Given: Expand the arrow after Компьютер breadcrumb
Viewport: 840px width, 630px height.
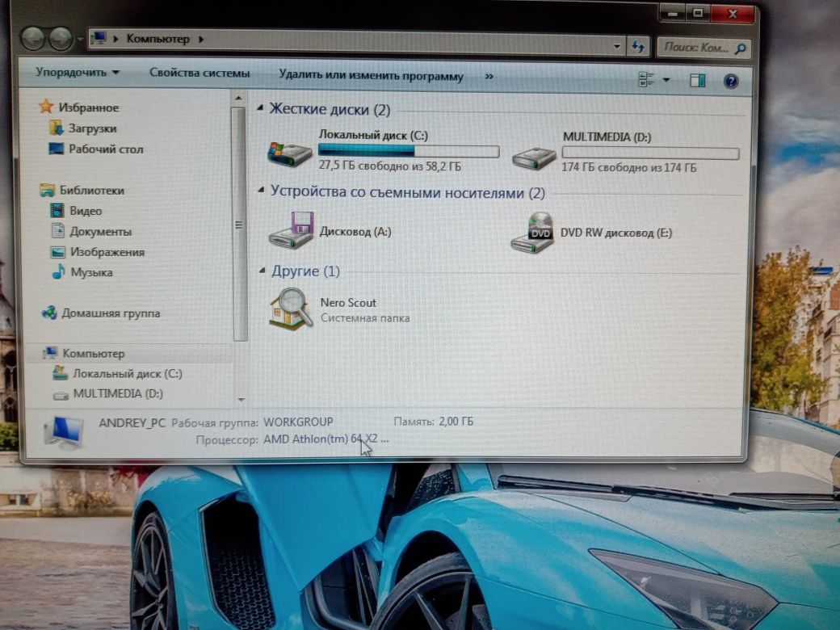Looking at the screenshot, I should click(201, 39).
